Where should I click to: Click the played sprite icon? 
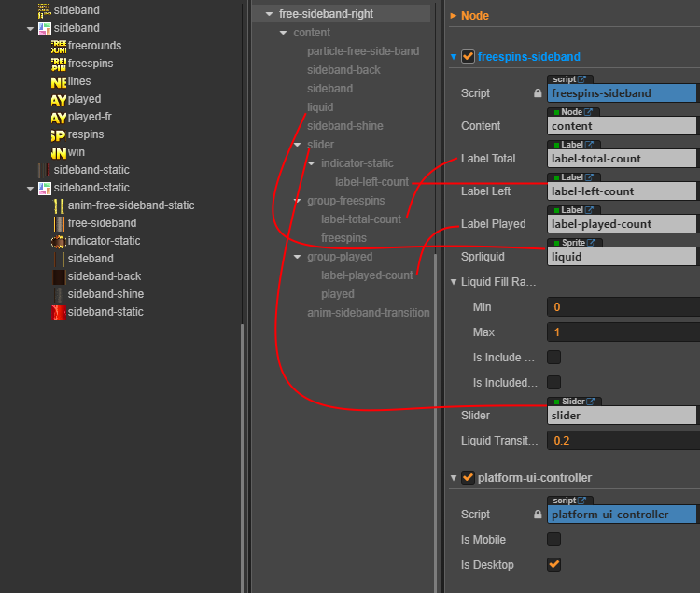59,100
